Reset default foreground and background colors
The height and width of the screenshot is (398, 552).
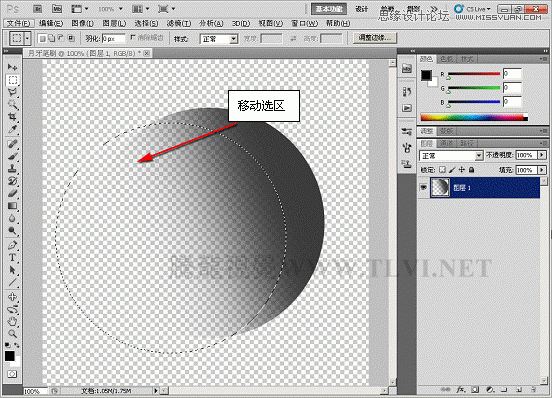click(7, 345)
